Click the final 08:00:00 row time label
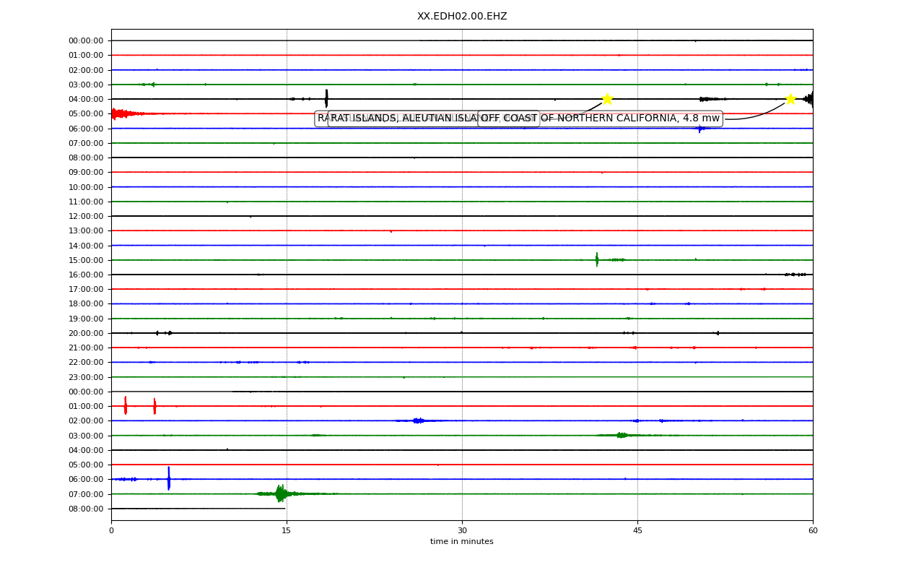924x578 pixels. tap(86, 509)
